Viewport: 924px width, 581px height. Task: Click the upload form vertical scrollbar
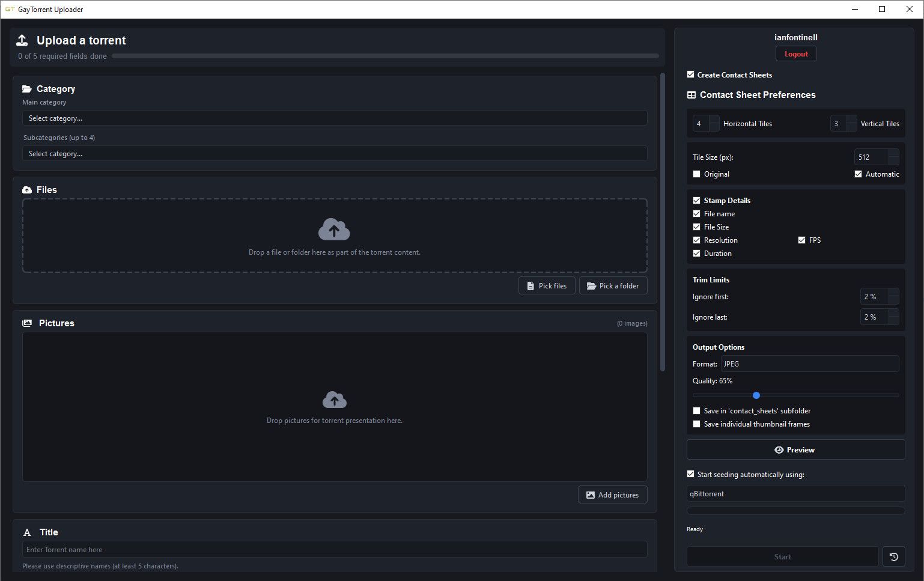pos(663,222)
